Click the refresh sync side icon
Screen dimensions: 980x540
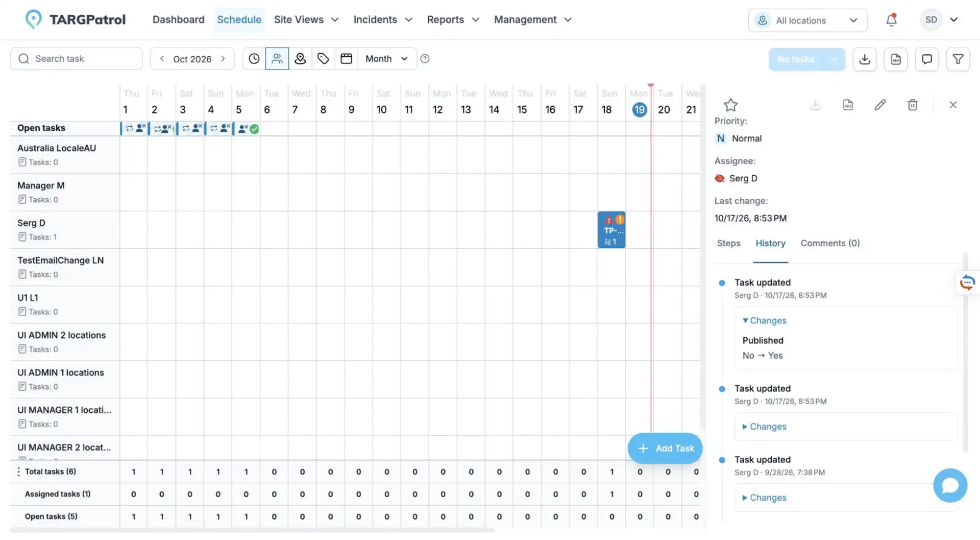point(967,282)
